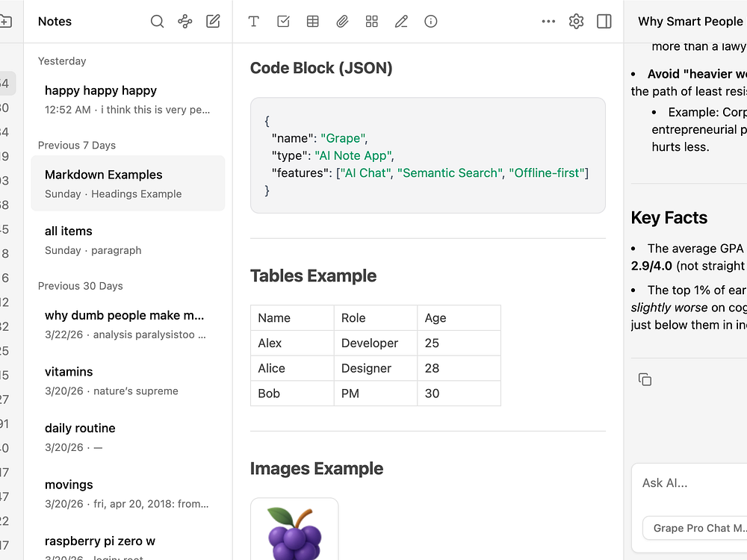Open the grid blocks icon

(372, 22)
